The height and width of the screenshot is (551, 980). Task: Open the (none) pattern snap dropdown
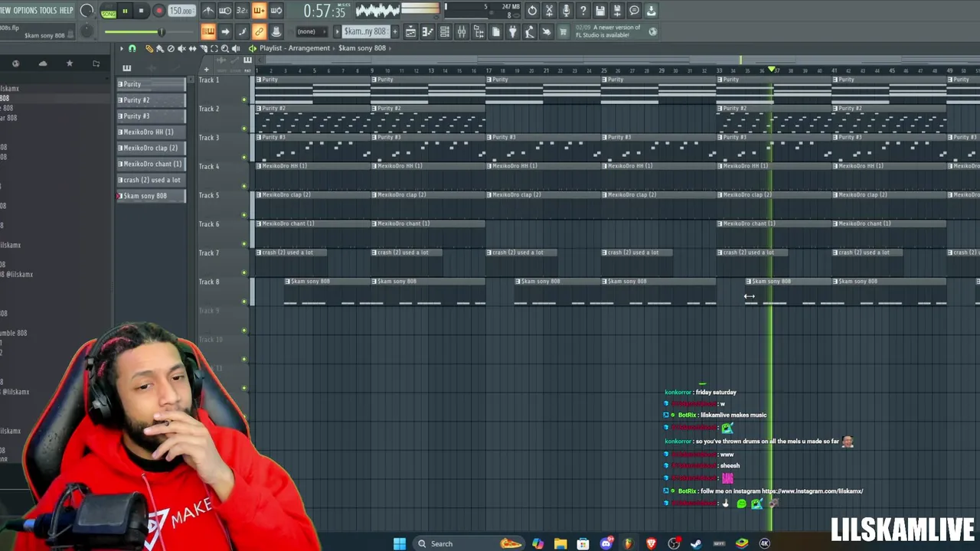(311, 31)
